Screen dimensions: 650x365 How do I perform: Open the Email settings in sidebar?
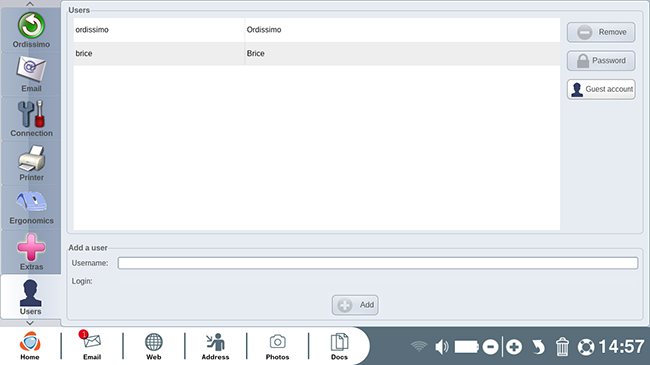[x=31, y=74]
